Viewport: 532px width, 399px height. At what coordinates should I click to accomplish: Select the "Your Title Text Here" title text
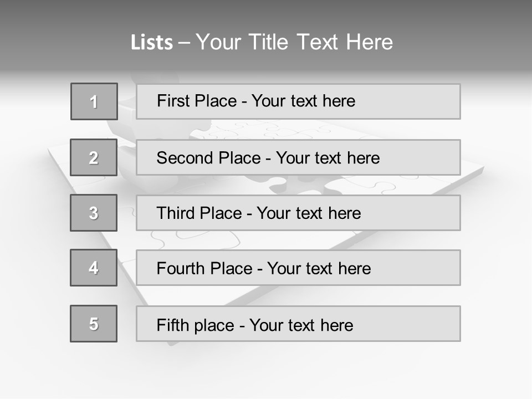[x=294, y=42]
